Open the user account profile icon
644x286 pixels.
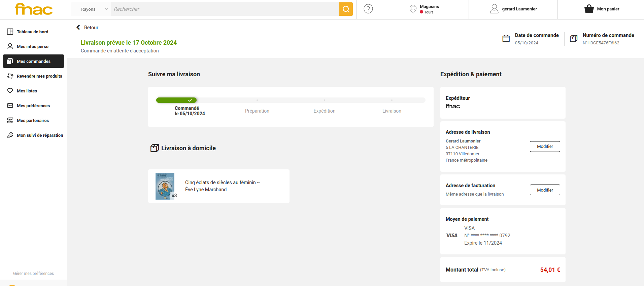pyautogui.click(x=494, y=9)
